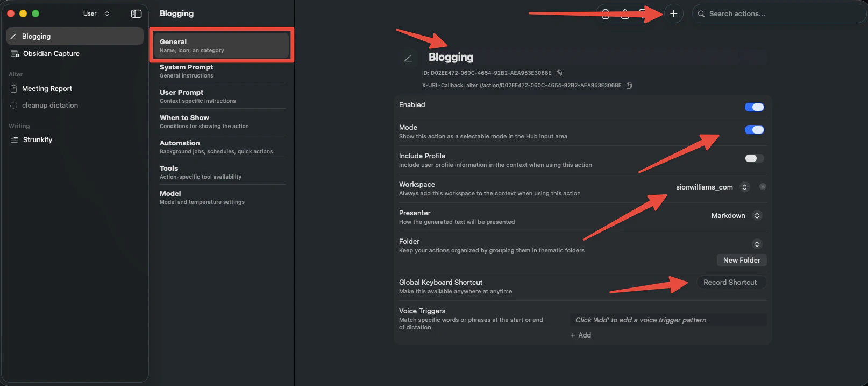Create a new action with the plus icon
This screenshot has height=386, width=868.
[x=674, y=13]
